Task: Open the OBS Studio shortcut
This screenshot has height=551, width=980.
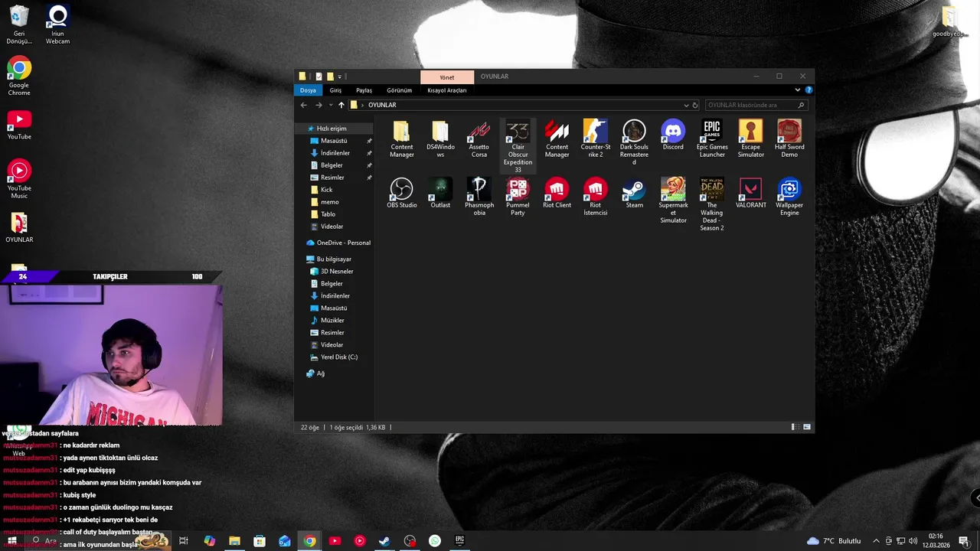Action: coord(402,193)
